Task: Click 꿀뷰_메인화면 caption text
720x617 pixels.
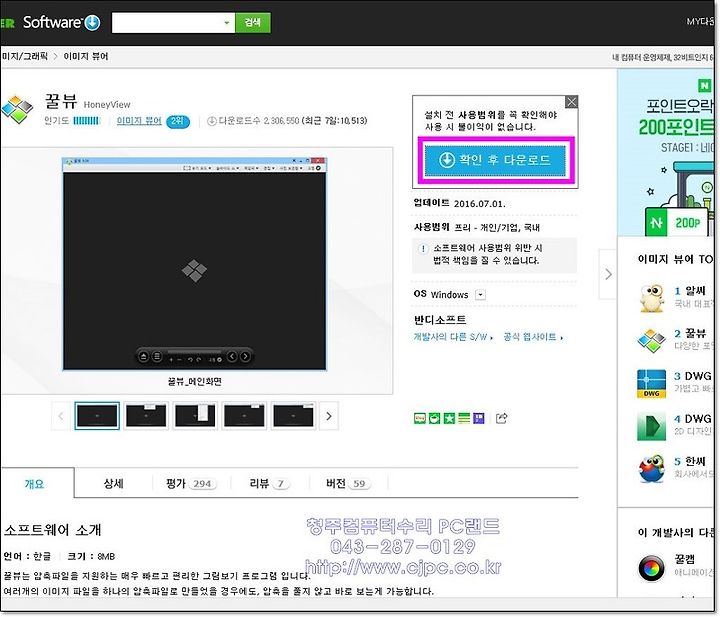Action: point(194,381)
